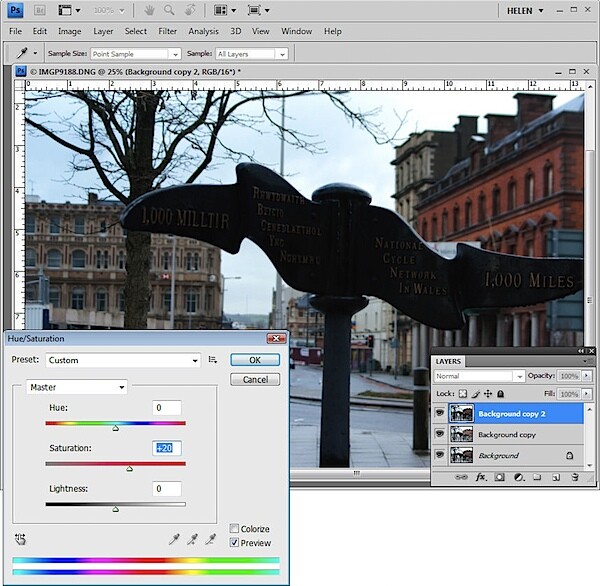The height and width of the screenshot is (586, 600).
Task: Toggle Lock transparent pixels
Action: (x=463, y=393)
